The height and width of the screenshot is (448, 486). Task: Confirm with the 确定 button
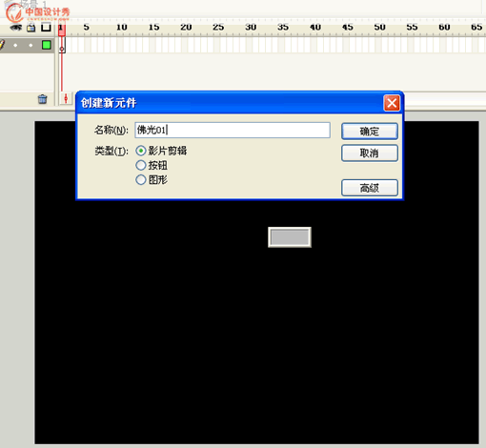(x=370, y=132)
